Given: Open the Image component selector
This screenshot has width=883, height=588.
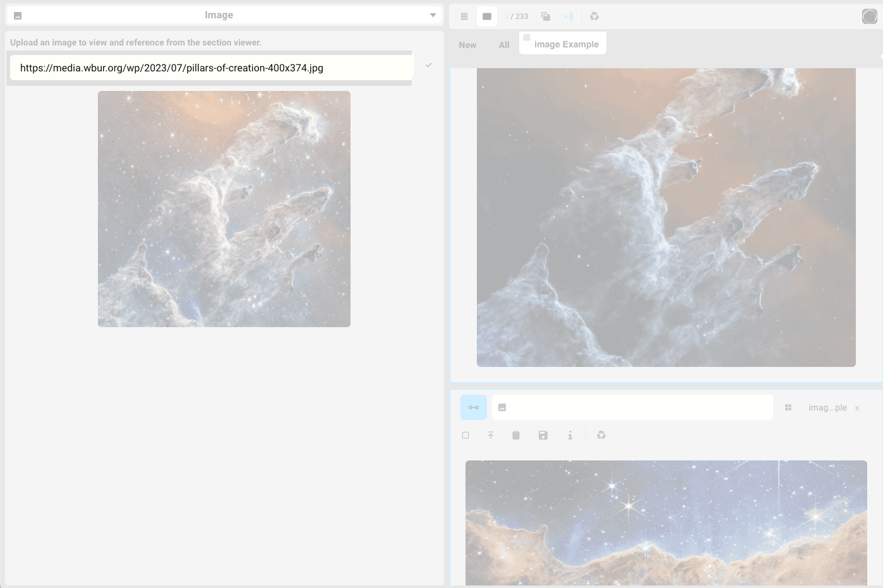Looking at the screenshot, I should 224,15.
